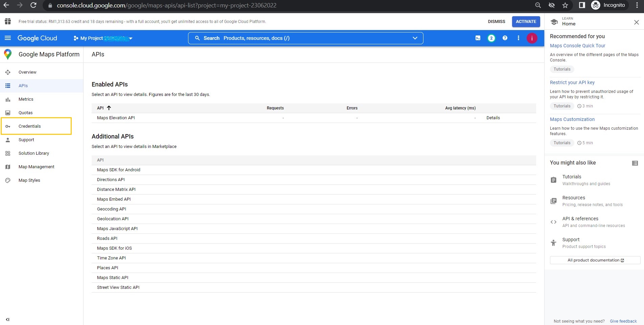The image size is (644, 325).
Task: Click the ACTIVATE button
Action: click(x=526, y=21)
